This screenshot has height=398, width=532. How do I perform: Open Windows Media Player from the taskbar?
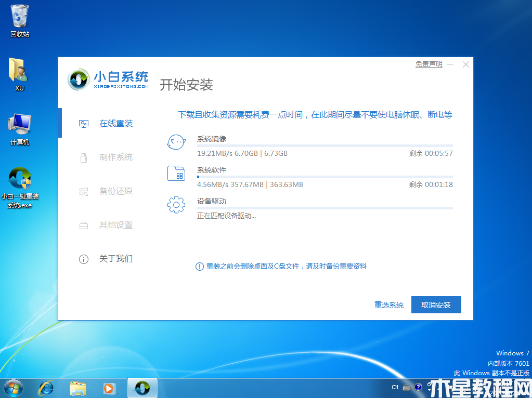tap(109, 388)
